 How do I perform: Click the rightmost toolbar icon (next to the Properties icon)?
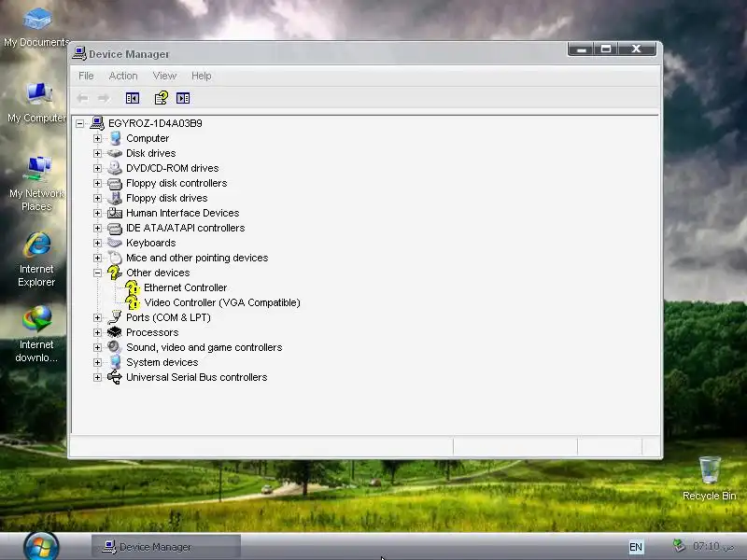pos(183,98)
